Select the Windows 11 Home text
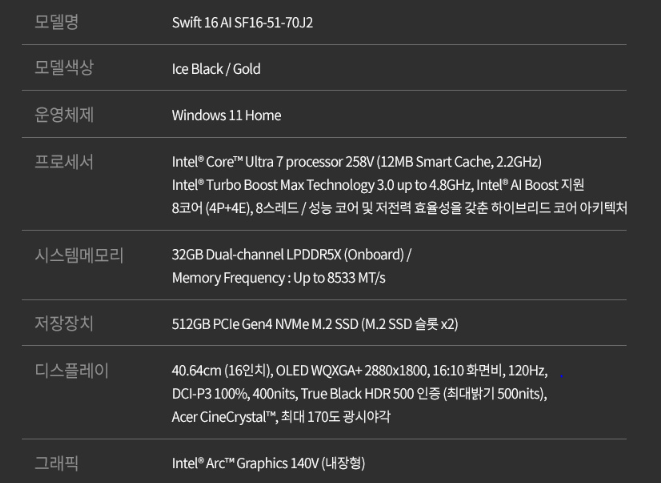The image size is (661, 483). [226, 115]
